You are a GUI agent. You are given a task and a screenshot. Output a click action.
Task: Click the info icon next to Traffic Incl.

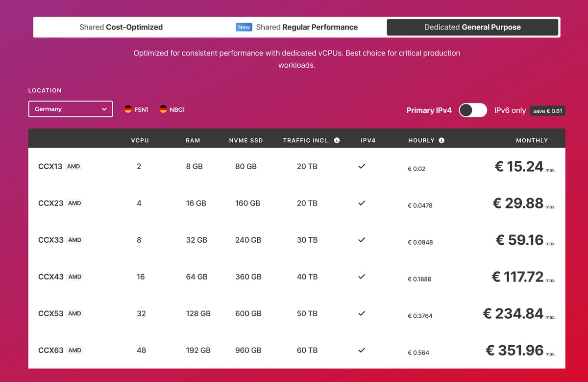tap(337, 140)
